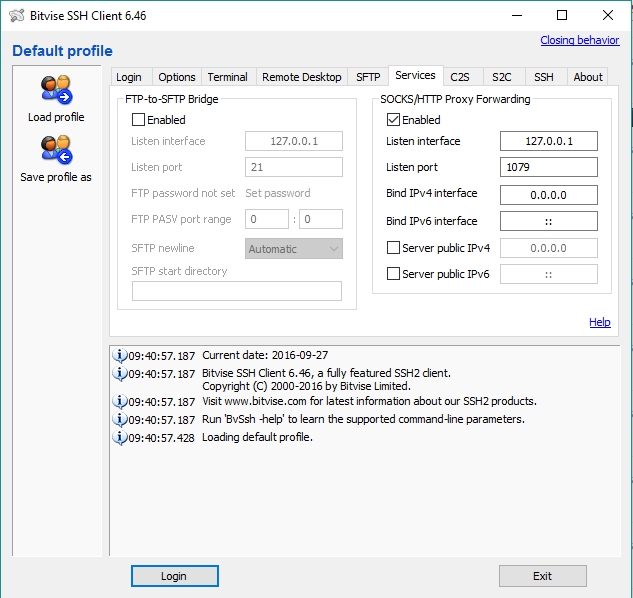633x598 pixels.
Task: Click info icon beside fully featured SSH2 client entry
Action: [119, 373]
